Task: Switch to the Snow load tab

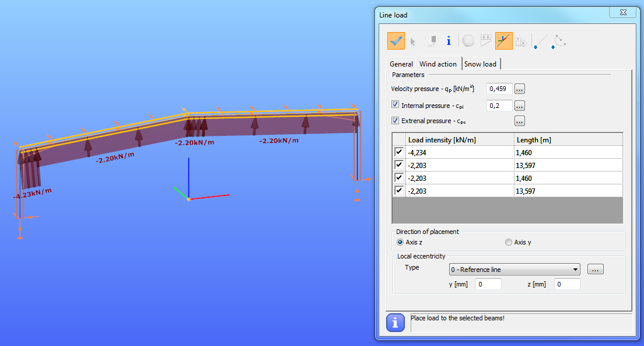Action: pos(481,64)
